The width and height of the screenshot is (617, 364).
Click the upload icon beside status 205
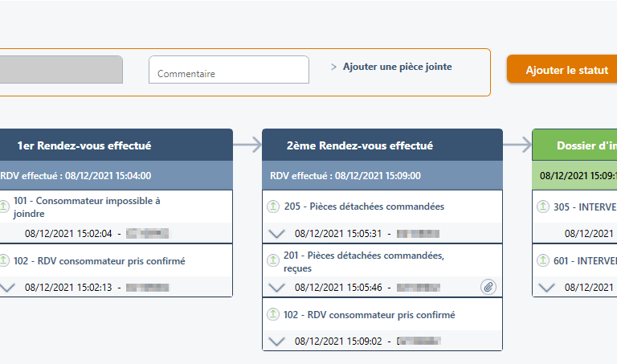(273, 207)
